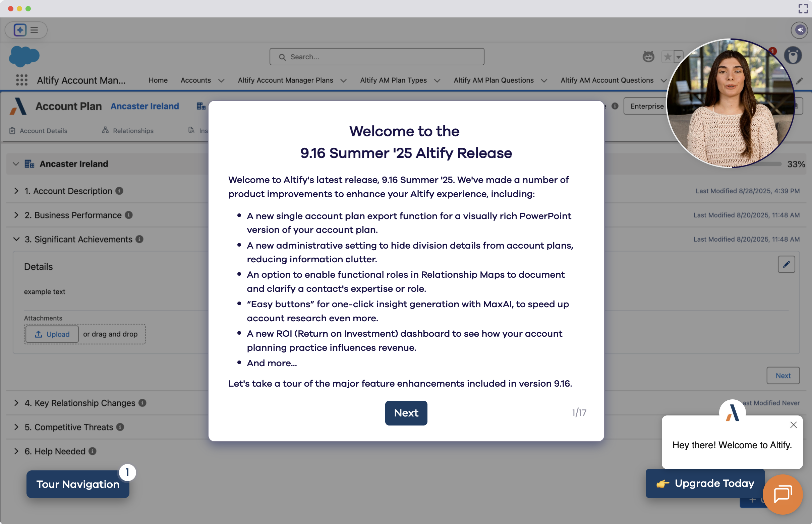Click the Search field
Viewport: 812px width, 524px height.
click(376, 57)
